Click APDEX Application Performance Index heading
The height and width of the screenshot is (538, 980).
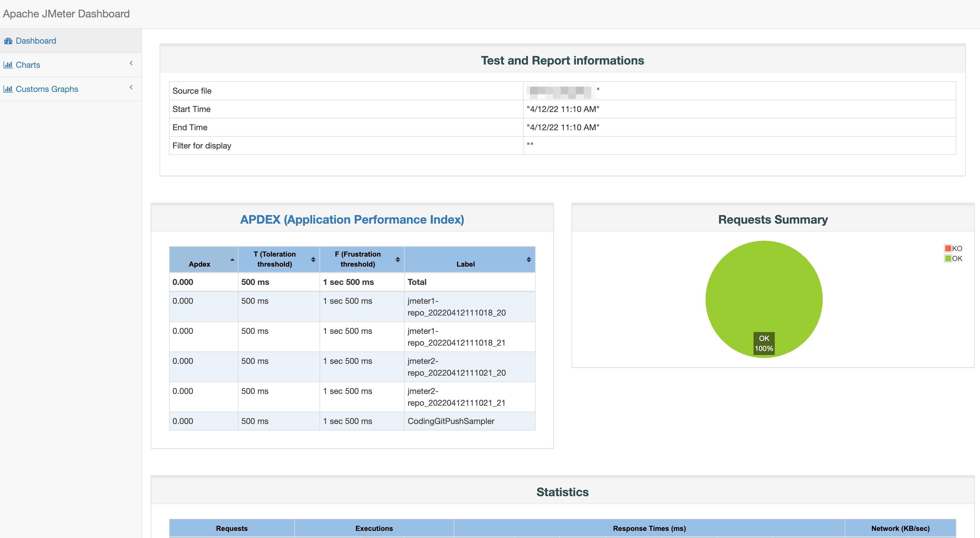352,220
